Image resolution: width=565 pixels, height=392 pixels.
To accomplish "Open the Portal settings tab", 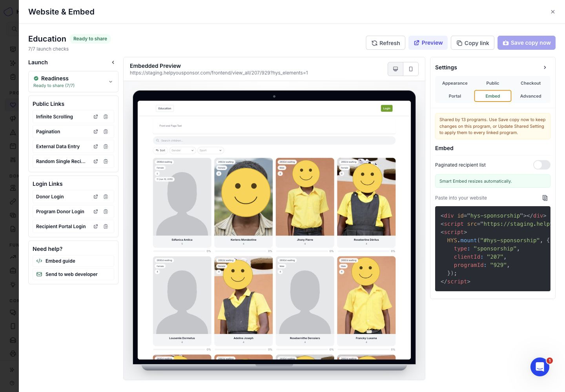I will 455,96.
